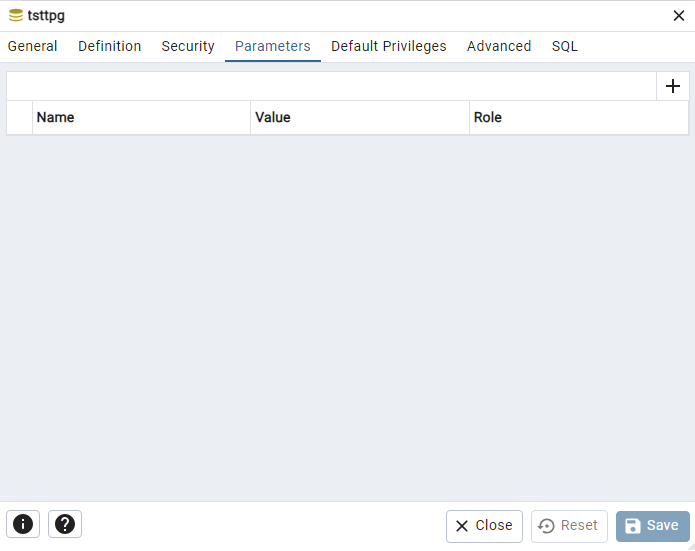Viewport: 695px width, 551px height.
Task: Go to the Security tab
Action: (x=188, y=46)
